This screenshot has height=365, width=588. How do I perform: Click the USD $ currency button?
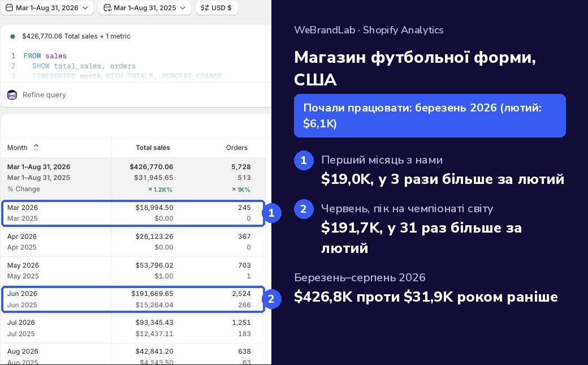coord(217,7)
